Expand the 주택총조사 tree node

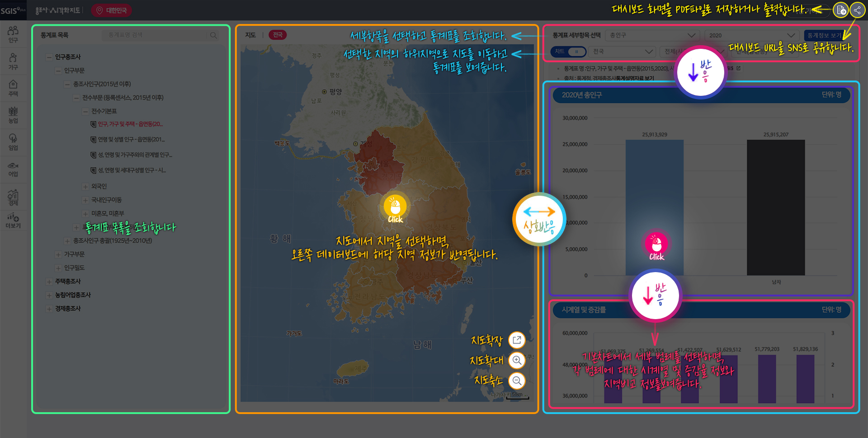click(49, 282)
